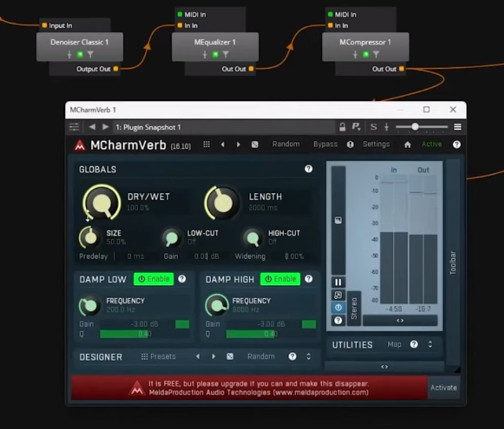Toggle the DAMP LOW Enable button
504x429 pixels.
tap(154, 279)
